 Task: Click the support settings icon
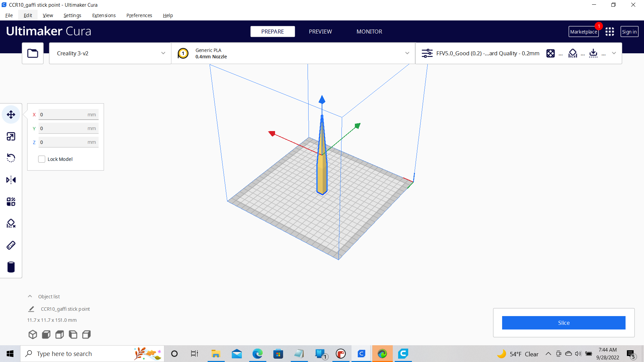point(573,53)
